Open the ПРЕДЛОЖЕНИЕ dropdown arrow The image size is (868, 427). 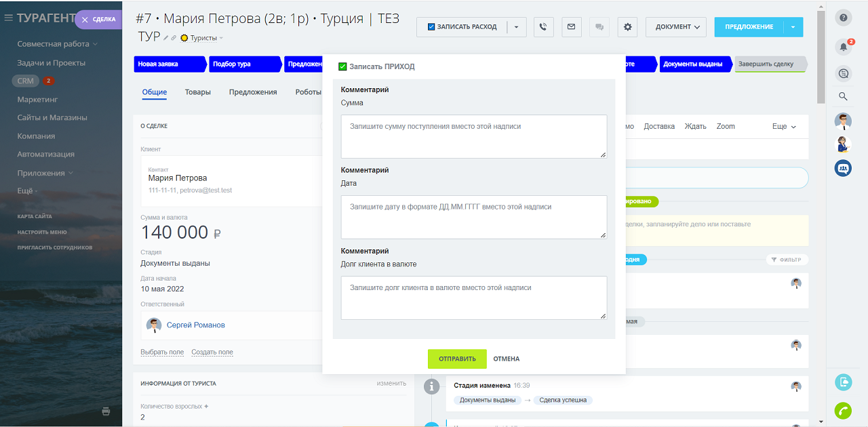pyautogui.click(x=793, y=27)
